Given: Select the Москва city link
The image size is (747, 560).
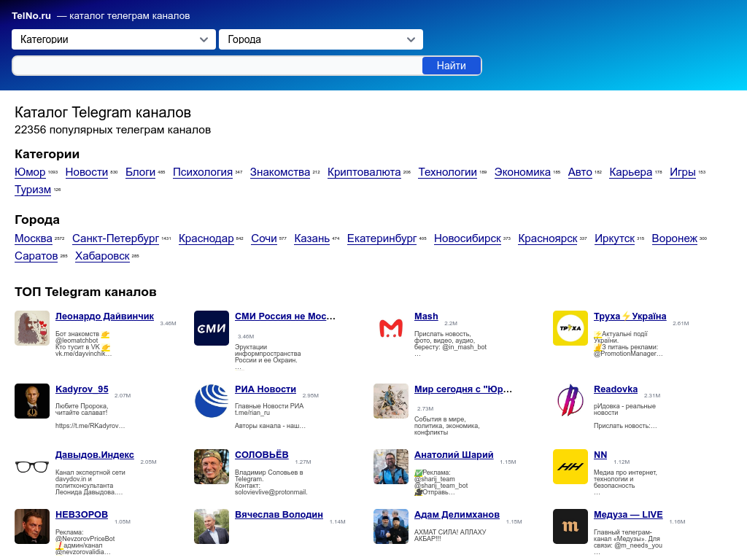Looking at the screenshot, I should coord(34,238).
